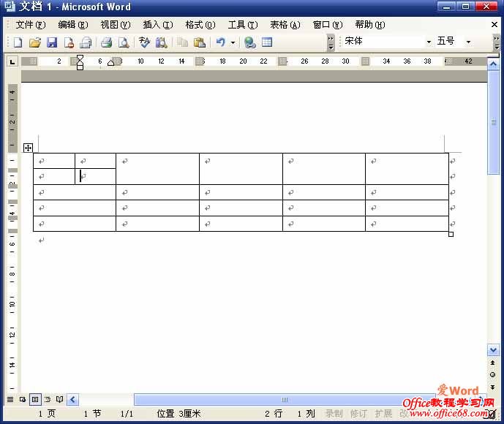Open Print Preview
Image resolution: width=504 pixels, height=424 pixels.
point(124,42)
